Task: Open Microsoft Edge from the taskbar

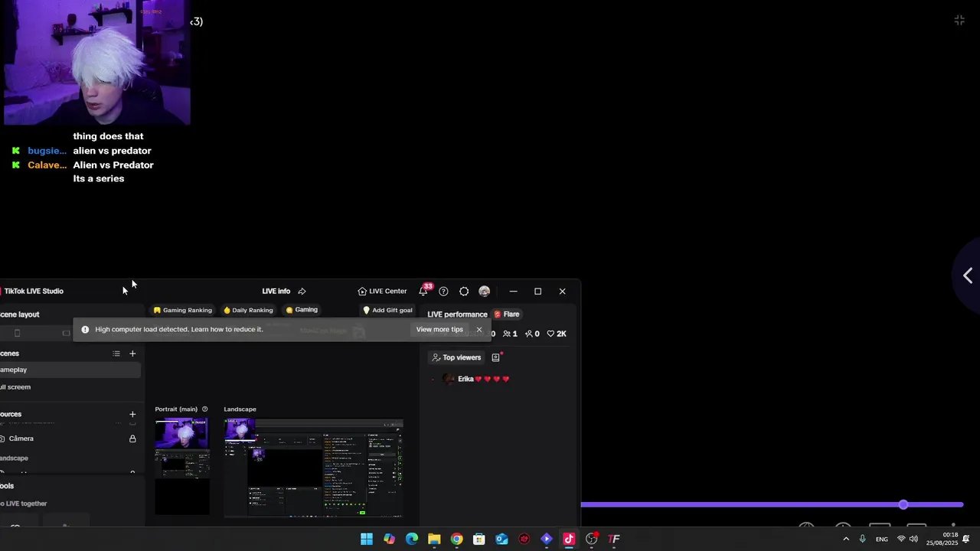Action: (x=412, y=539)
